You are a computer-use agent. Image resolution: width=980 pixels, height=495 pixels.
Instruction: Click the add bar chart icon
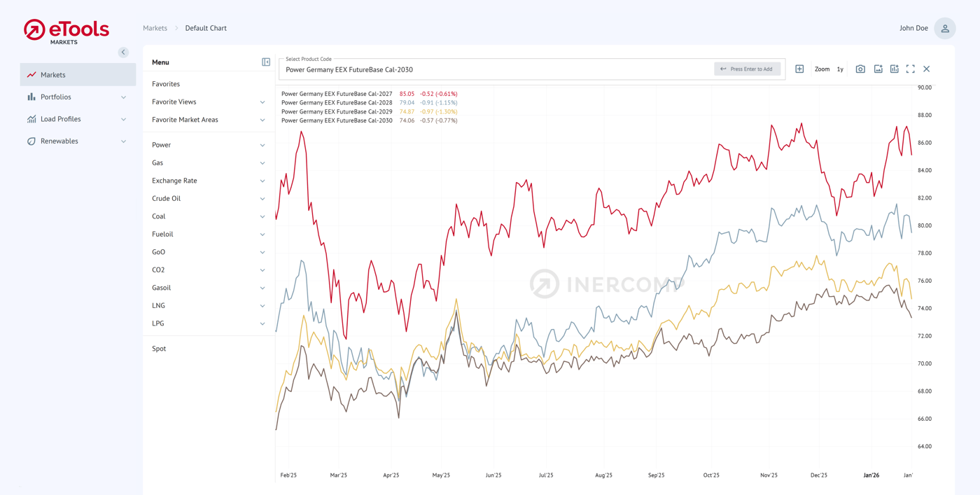click(895, 69)
